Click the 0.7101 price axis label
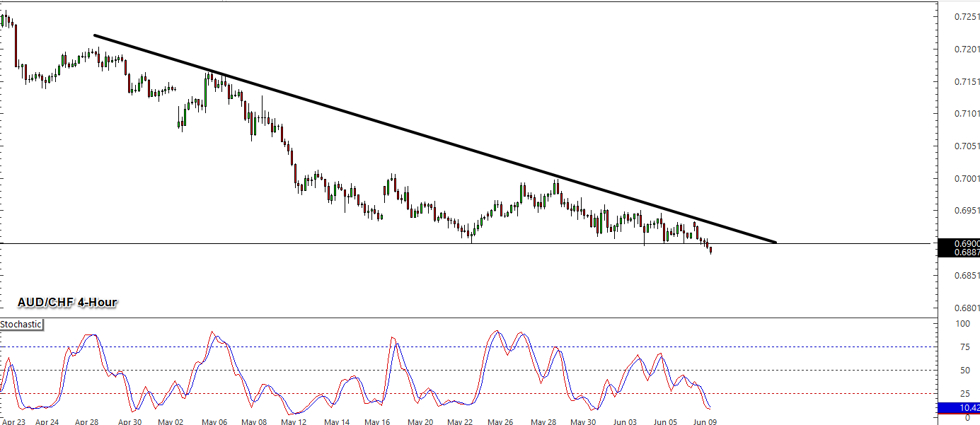The width and height of the screenshot is (980, 425). 966,113
